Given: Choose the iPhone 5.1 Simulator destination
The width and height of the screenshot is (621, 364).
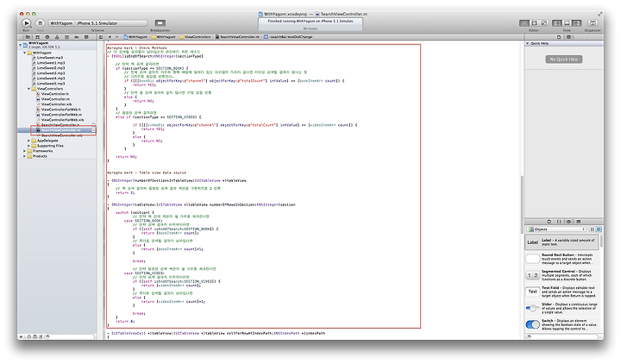Looking at the screenshot, I should pyautogui.click(x=97, y=23).
